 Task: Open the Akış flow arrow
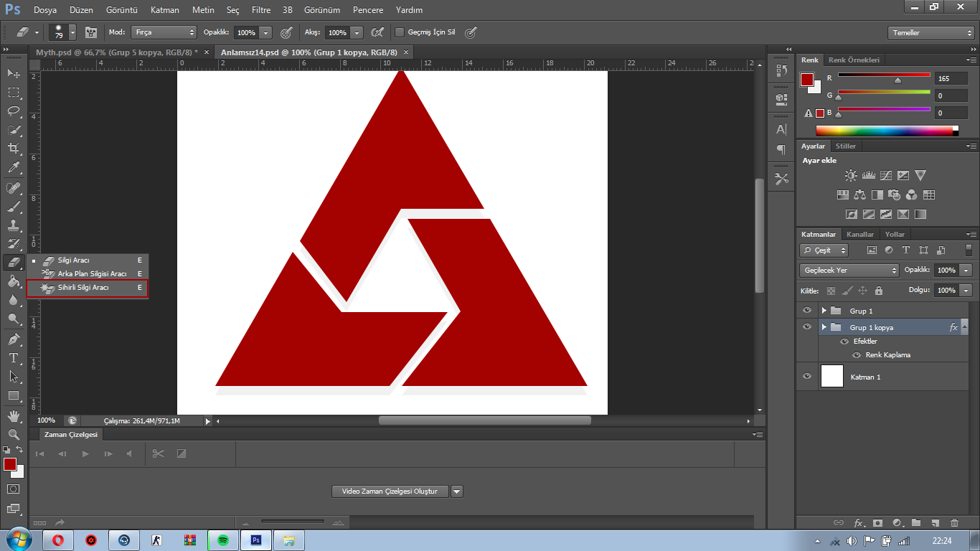(357, 32)
